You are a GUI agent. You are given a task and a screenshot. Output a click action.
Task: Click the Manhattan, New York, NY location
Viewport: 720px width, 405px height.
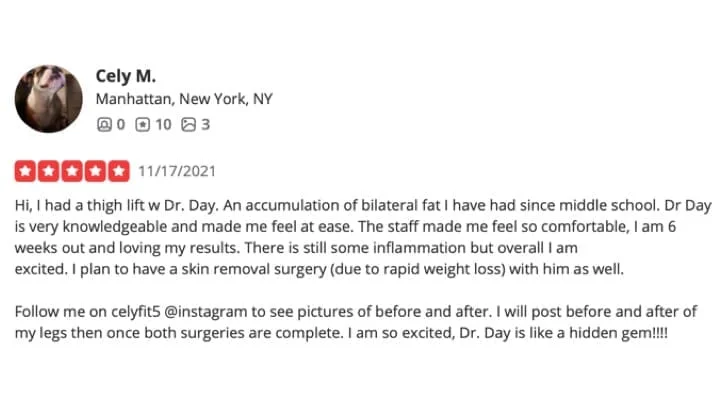coord(184,100)
